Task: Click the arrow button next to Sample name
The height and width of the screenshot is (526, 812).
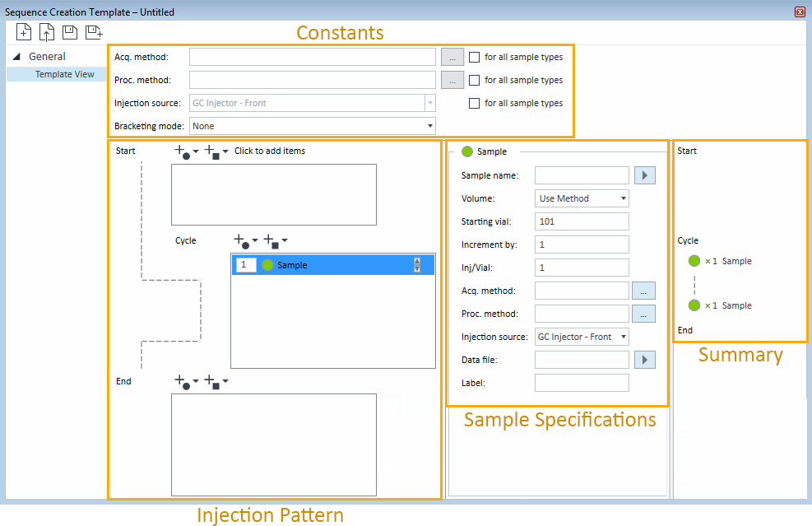Action: (x=645, y=175)
